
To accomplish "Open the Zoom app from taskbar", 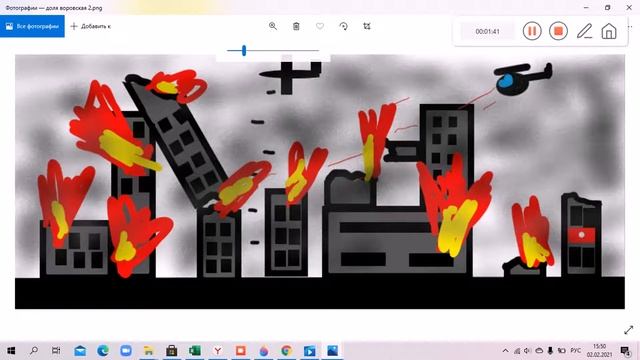I will pos(126,351).
